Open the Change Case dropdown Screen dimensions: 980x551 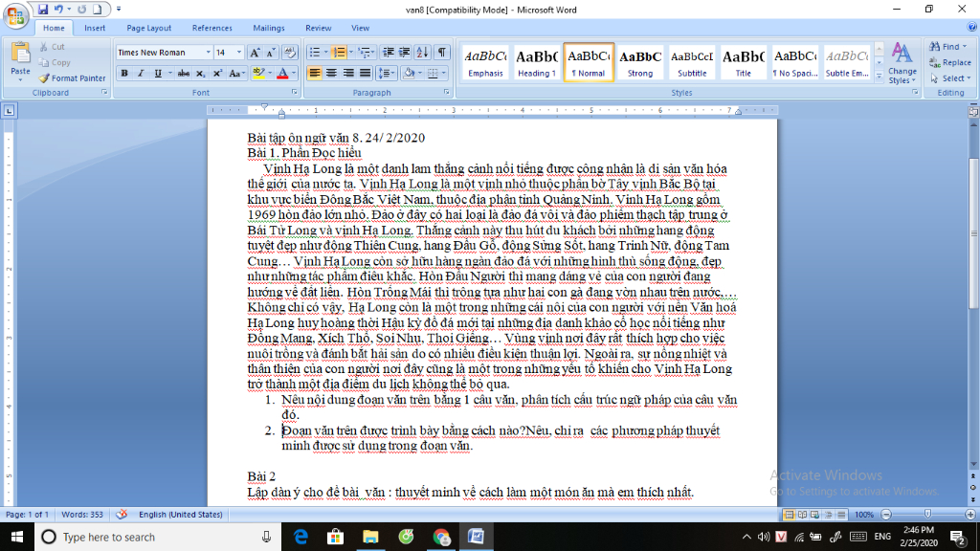pyautogui.click(x=236, y=73)
